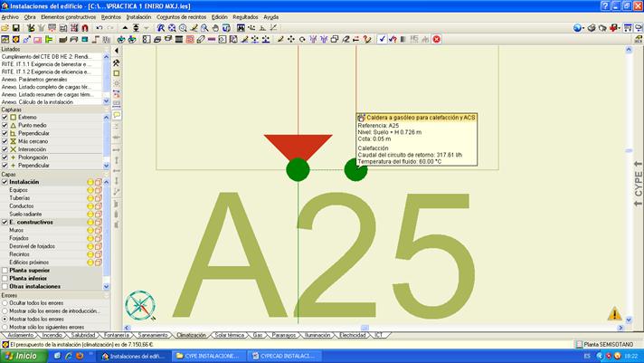Switch to the Solar térmica tab
The height and width of the screenshot is (363, 644).
(235, 335)
